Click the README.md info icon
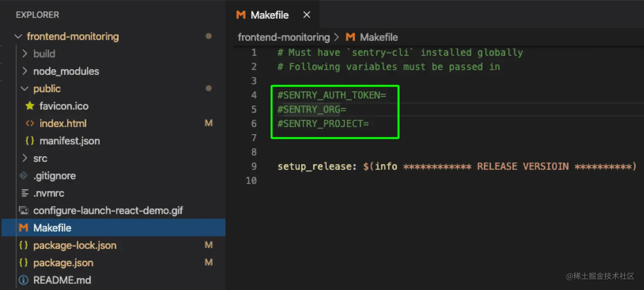 click(x=24, y=280)
